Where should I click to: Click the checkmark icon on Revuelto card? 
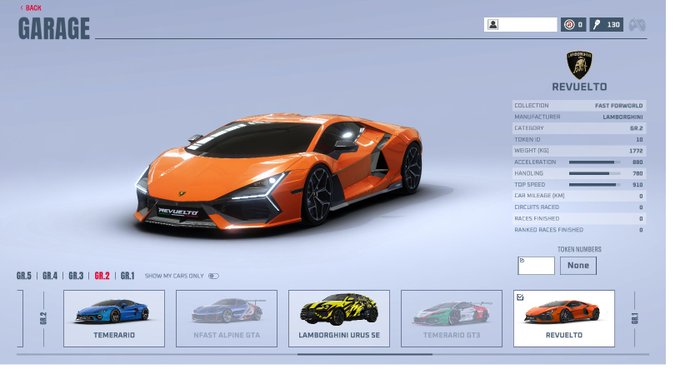tap(520, 297)
